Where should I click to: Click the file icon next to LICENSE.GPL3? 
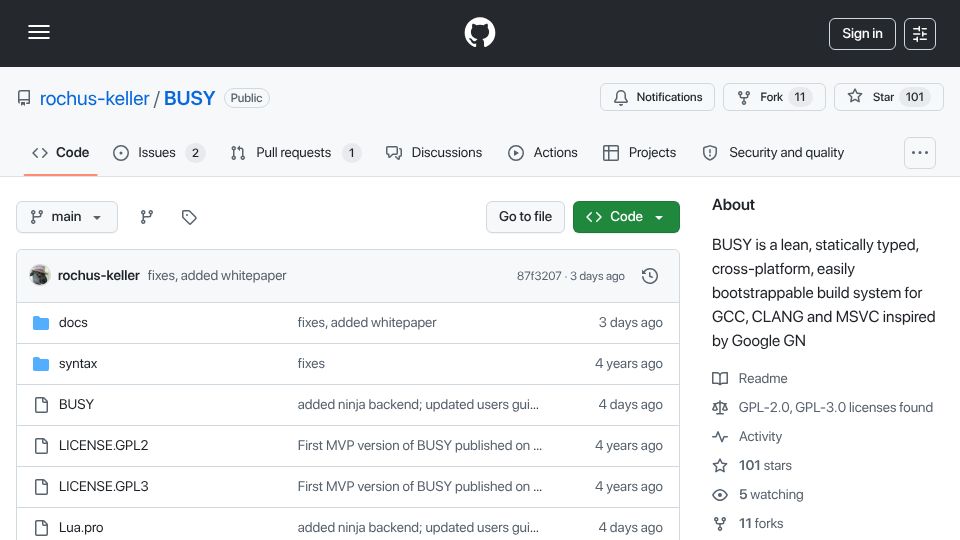click(41, 487)
